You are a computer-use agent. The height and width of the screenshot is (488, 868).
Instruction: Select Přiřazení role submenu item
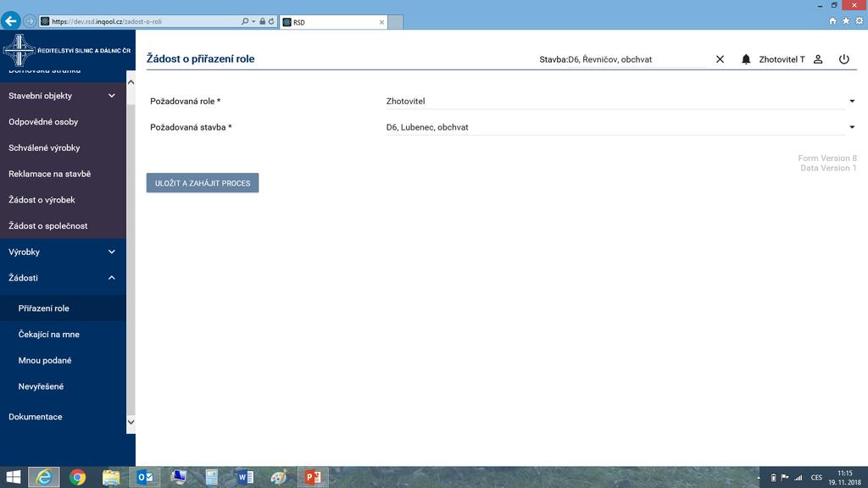coord(63,308)
